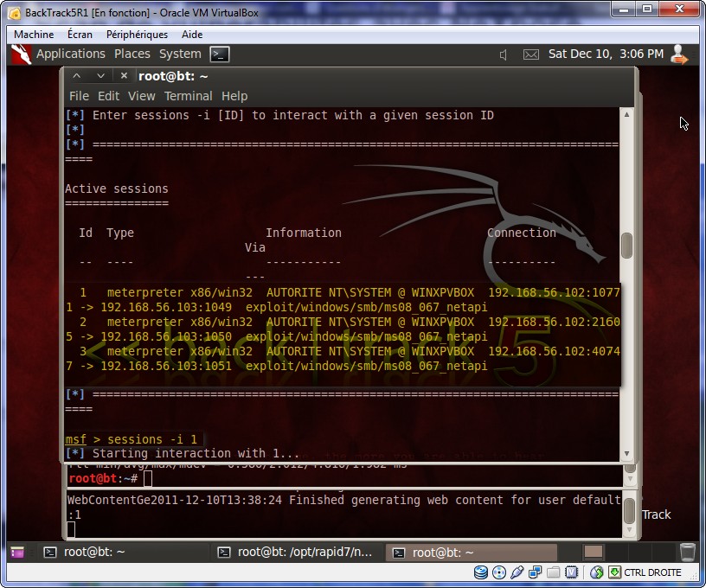Click 'Starting interaction with 1...' output line

[x=196, y=453]
